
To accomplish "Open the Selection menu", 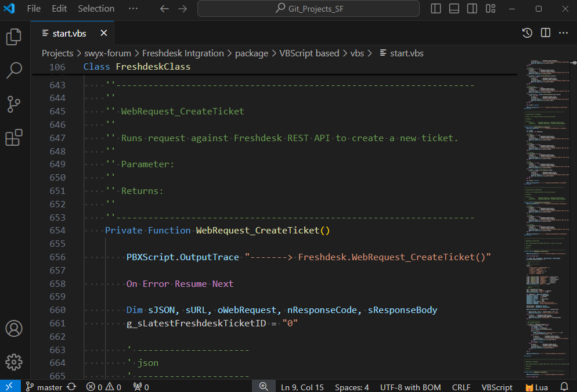I will [x=96, y=9].
